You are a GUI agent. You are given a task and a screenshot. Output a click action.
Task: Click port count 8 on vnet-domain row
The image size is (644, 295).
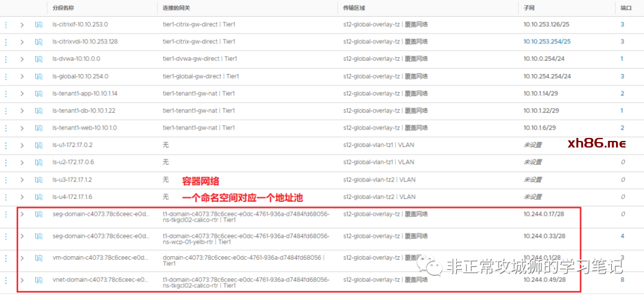tap(622, 279)
